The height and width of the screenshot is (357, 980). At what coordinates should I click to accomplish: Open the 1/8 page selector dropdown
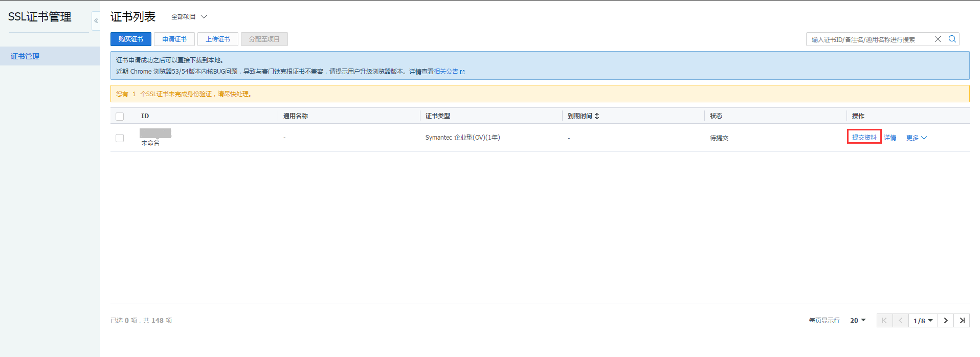pyautogui.click(x=923, y=321)
